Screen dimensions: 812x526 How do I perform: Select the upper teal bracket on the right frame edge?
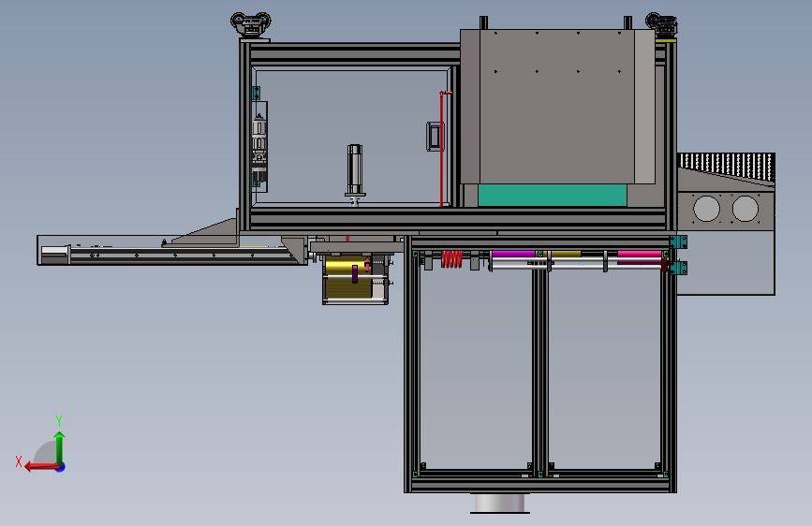(x=678, y=241)
